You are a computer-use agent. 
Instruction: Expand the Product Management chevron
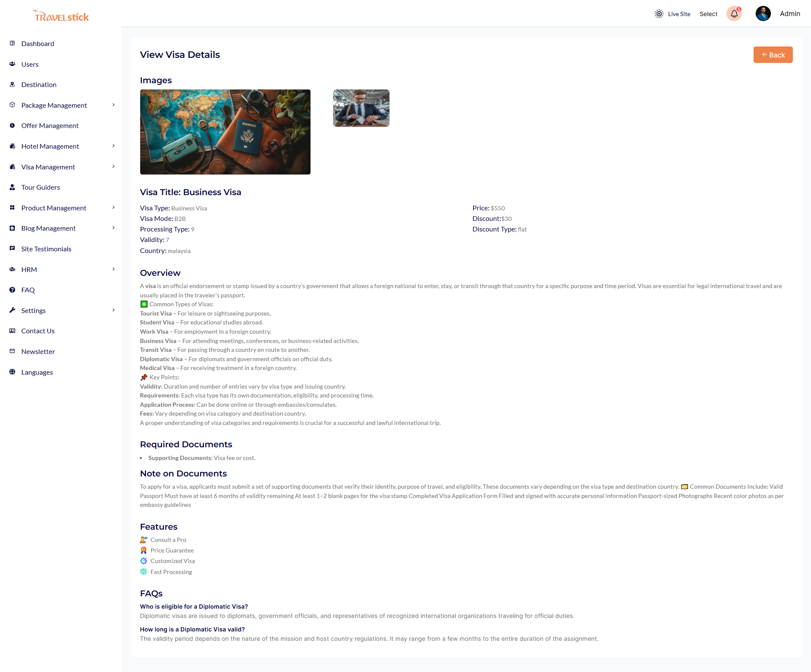click(113, 207)
